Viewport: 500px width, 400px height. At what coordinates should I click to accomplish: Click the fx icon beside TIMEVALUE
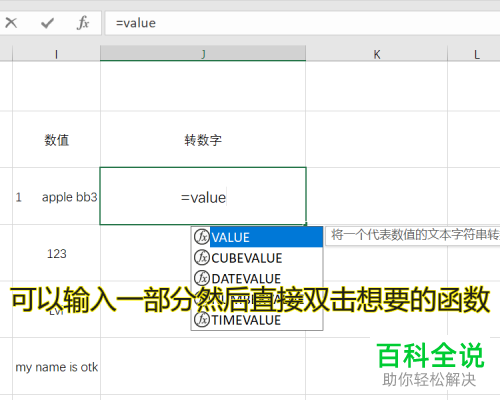coord(202,320)
